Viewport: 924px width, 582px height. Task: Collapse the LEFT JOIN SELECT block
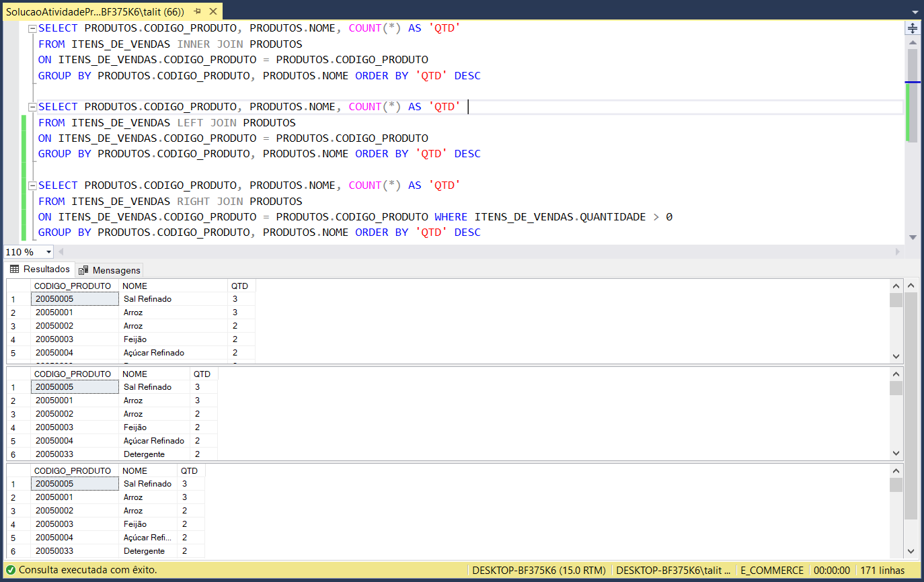[x=32, y=107]
